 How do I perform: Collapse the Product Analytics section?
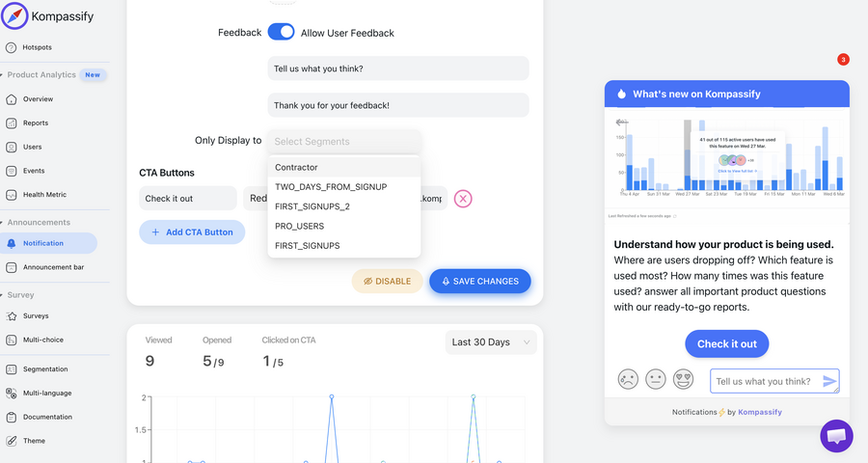[x=41, y=74]
